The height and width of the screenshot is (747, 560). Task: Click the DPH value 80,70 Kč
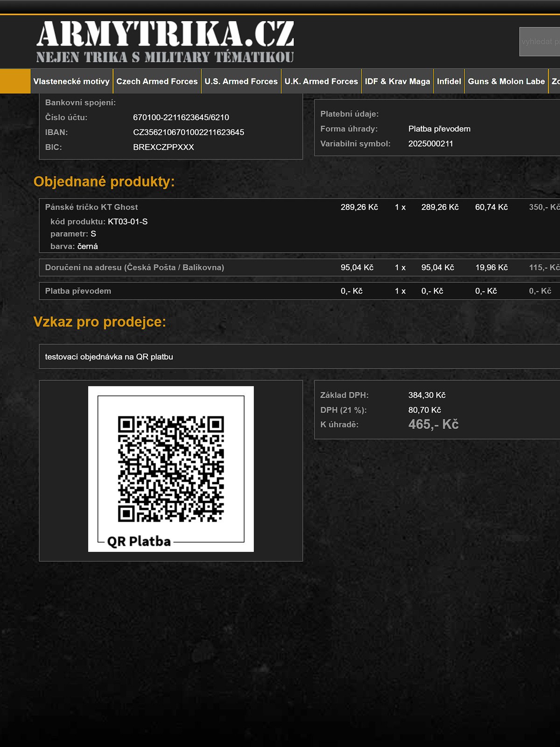coord(425,410)
